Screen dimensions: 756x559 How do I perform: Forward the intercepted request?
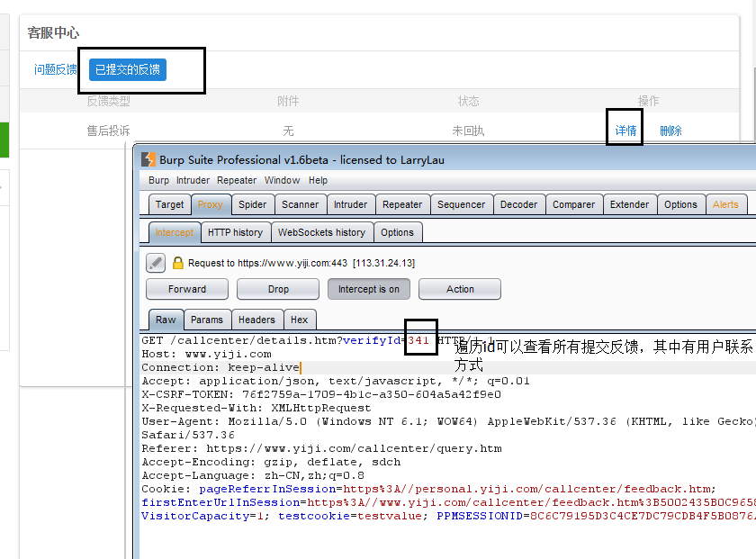(187, 289)
